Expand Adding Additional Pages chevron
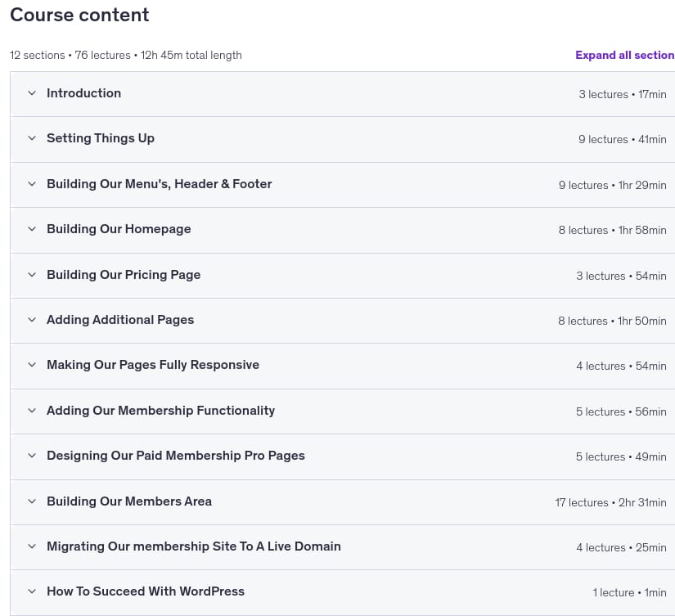This screenshot has height=616, width=675. [x=32, y=320]
